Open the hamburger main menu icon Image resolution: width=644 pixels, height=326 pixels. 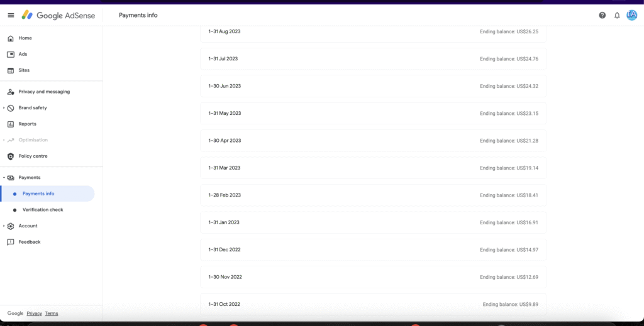(11, 15)
